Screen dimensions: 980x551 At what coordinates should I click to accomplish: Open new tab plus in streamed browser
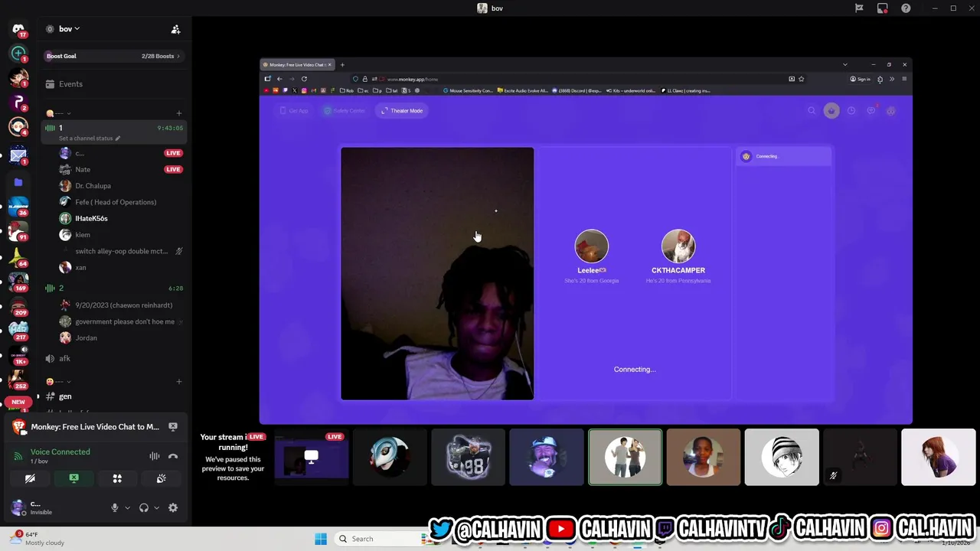[342, 64]
